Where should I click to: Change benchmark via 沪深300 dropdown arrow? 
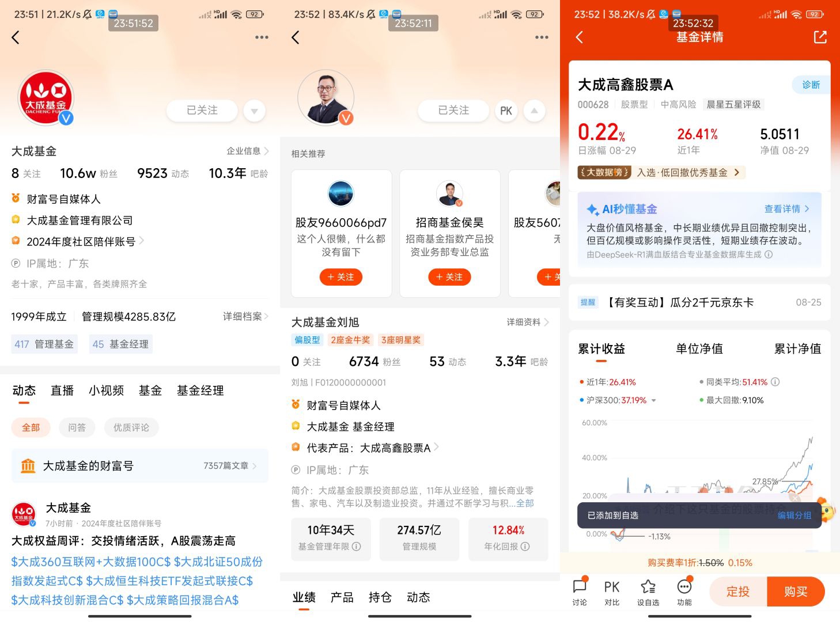tap(654, 400)
